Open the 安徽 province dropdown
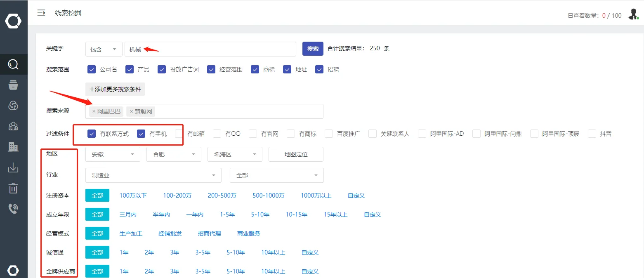 coord(113,154)
